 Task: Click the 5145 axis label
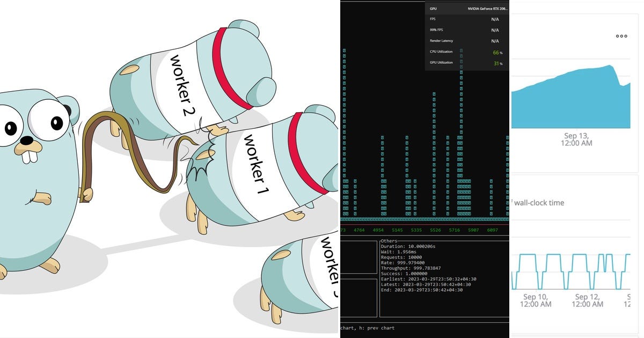pyautogui.click(x=398, y=230)
